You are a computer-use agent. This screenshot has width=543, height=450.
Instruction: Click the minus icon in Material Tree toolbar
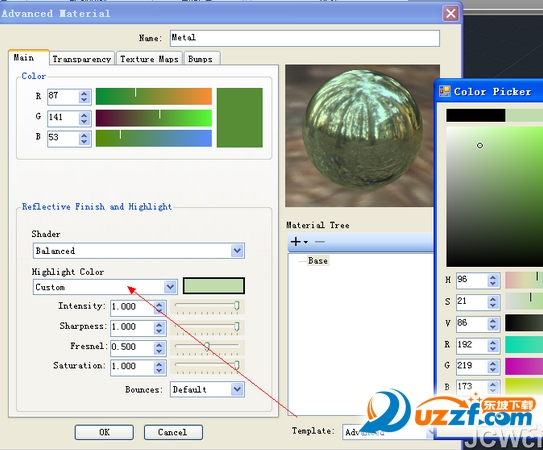pos(320,241)
